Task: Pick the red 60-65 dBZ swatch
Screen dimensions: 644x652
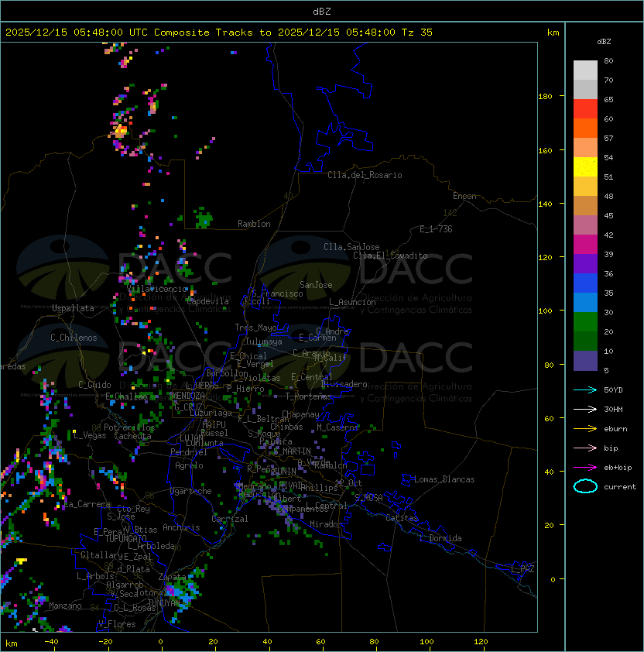Action: [585, 109]
